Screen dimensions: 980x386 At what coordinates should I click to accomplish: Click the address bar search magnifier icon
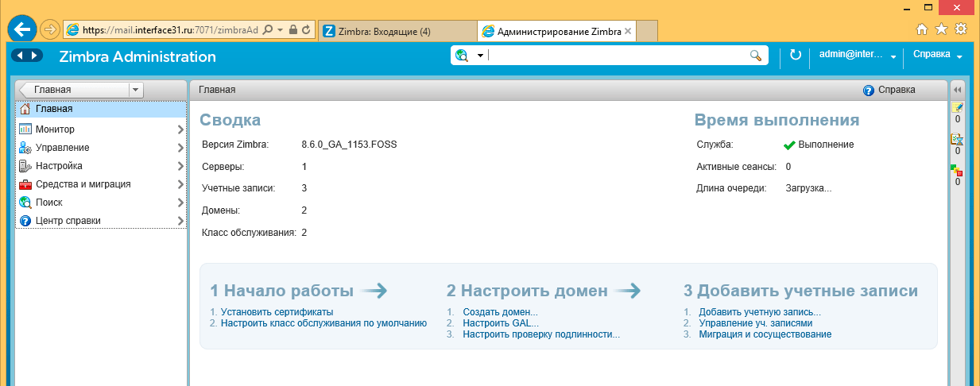tap(267, 29)
